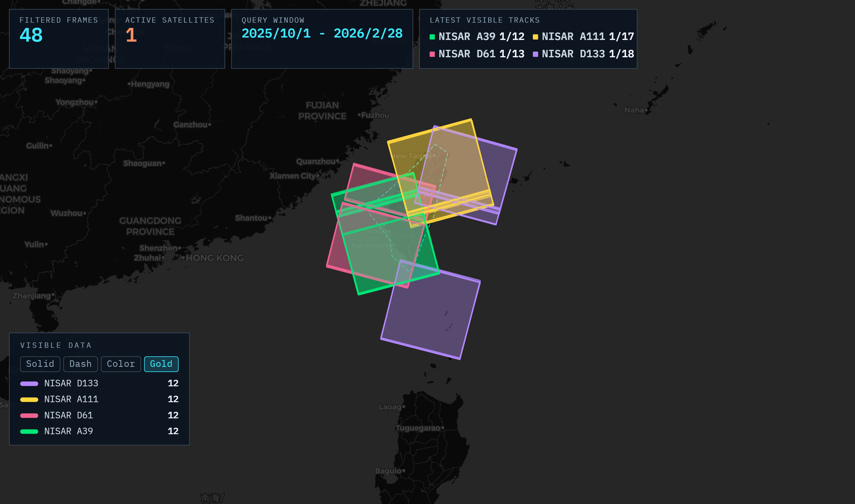Click the Guilin label on the map

37,146
